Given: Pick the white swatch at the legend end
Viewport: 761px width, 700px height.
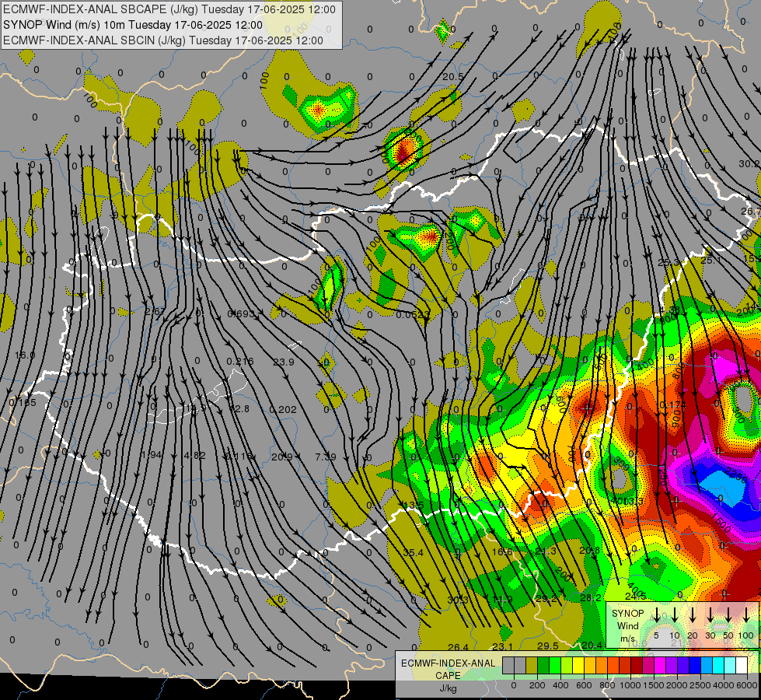Looking at the screenshot, I should click(741, 665).
